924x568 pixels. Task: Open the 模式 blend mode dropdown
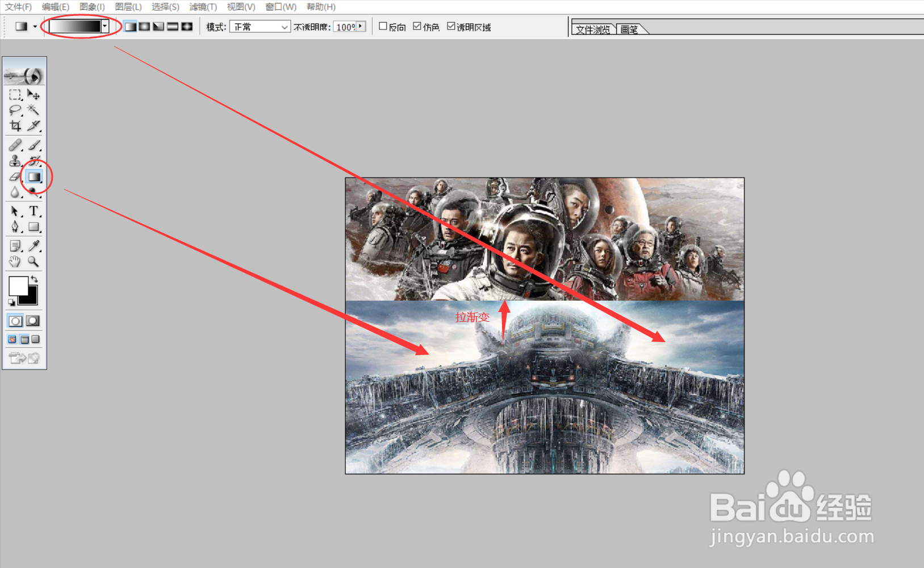[260, 27]
